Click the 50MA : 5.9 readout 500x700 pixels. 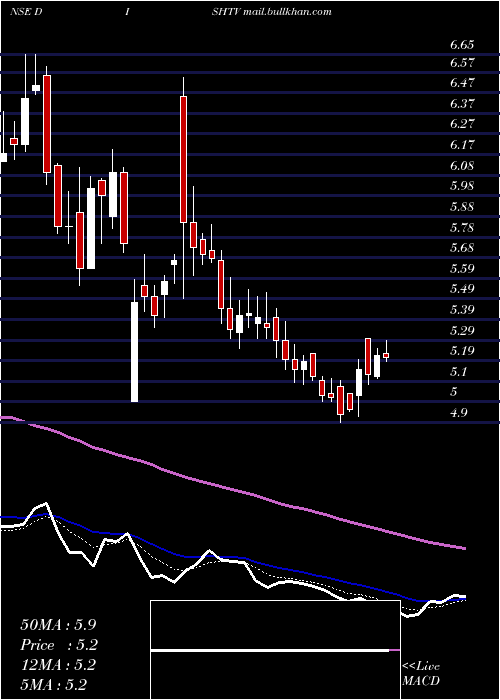tap(58, 625)
